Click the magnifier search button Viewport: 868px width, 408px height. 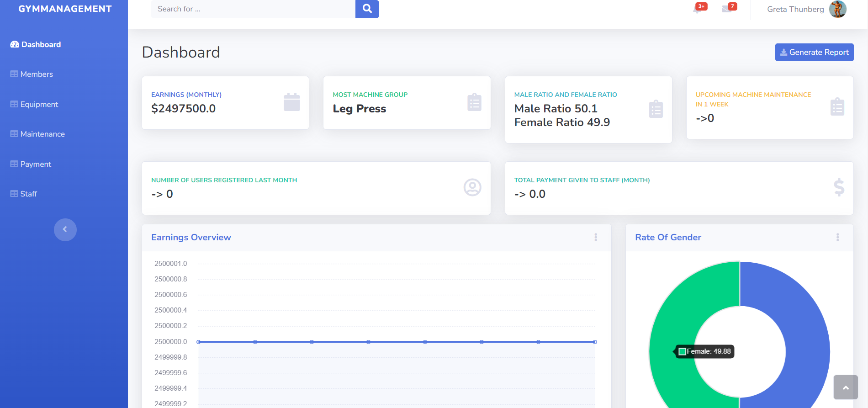(x=367, y=9)
